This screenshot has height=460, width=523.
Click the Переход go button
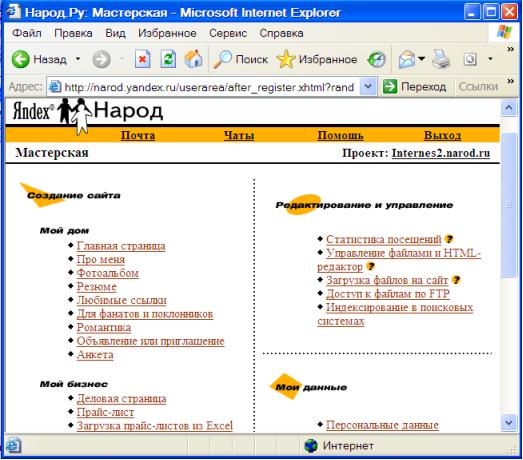point(414,87)
